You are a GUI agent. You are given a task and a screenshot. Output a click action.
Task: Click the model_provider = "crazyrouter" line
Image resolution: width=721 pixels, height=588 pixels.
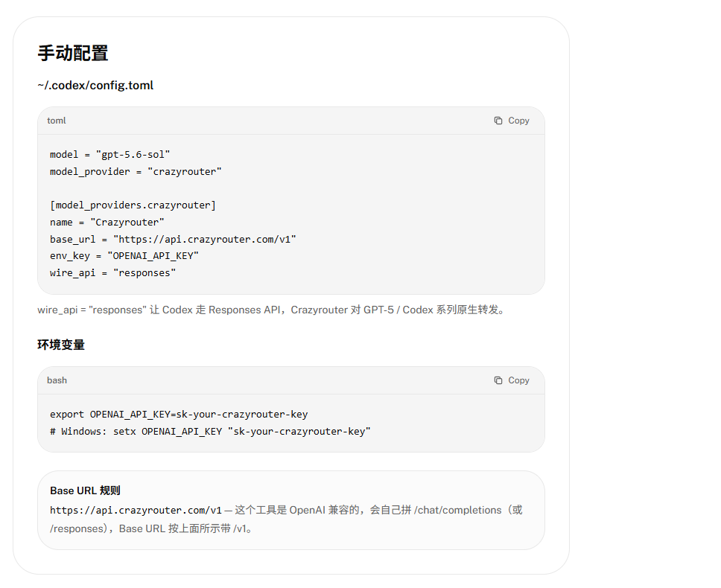point(136,172)
